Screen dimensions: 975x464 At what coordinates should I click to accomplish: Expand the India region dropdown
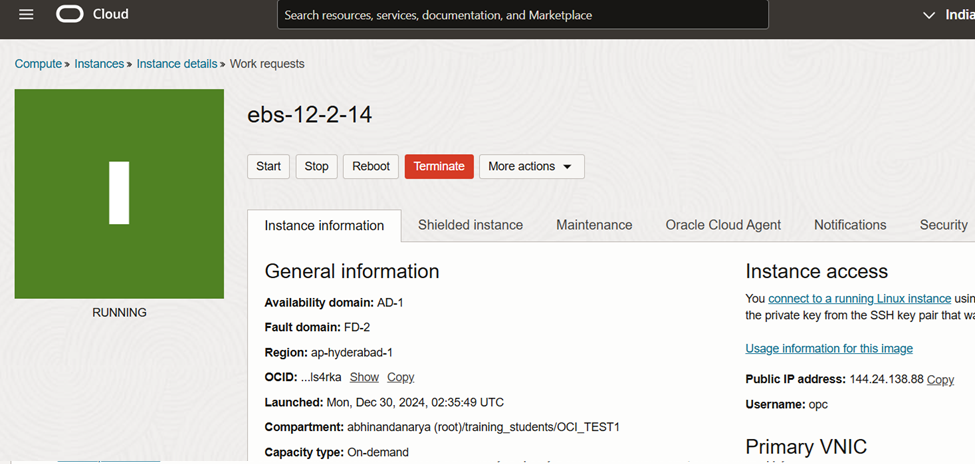click(946, 15)
